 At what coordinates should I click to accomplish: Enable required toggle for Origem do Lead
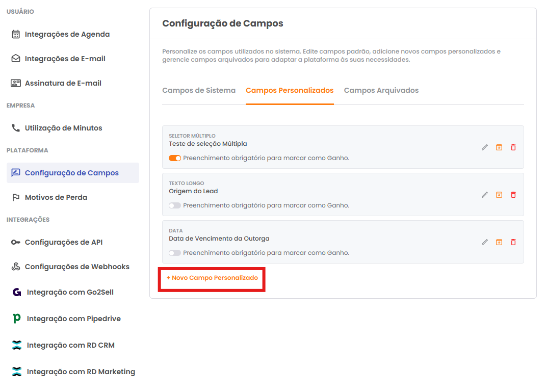[175, 205]
